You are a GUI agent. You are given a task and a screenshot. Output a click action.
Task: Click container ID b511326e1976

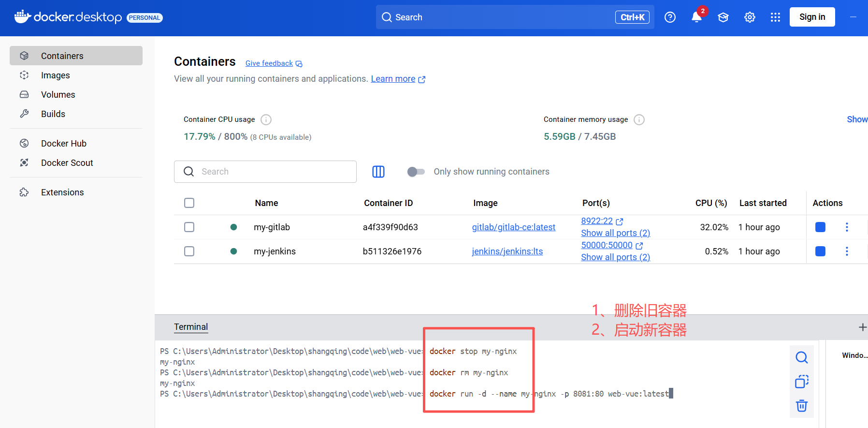pyautogui.click(x=392, y=251)
